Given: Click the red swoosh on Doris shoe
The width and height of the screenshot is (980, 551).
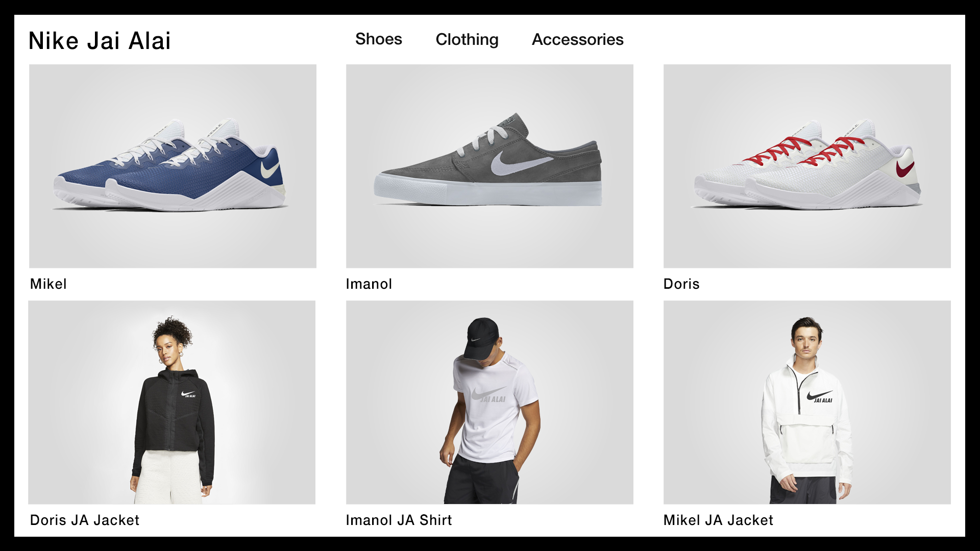Looking at the screenshot, I should click(904, 168).
